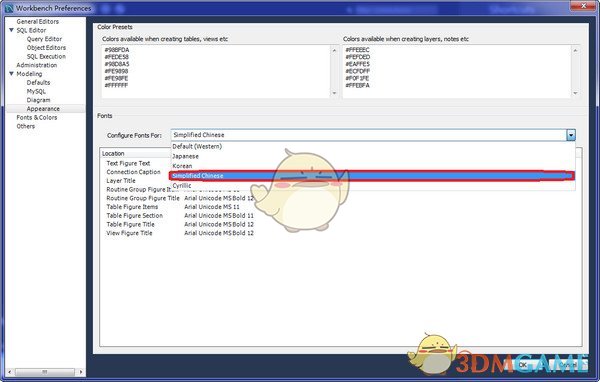Select General Editors in the sidebar
600x382 pixels.
click(x=38, y=21)
